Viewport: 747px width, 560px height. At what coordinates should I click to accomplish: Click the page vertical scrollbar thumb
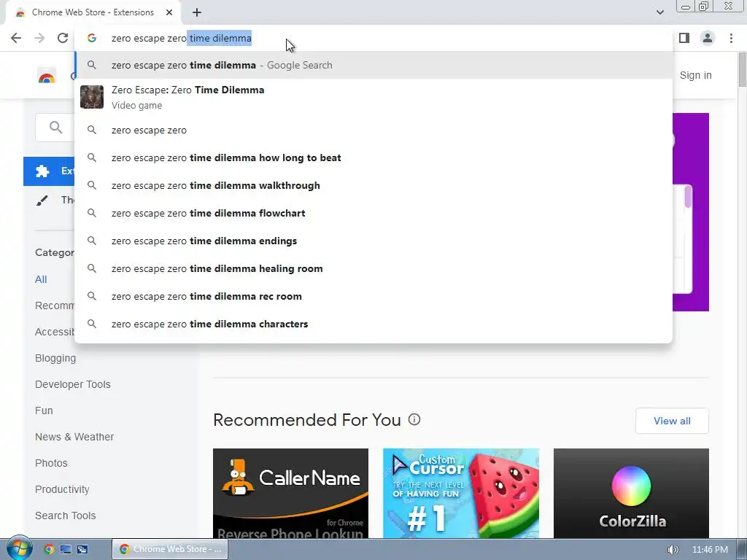[x=742, y=69]
